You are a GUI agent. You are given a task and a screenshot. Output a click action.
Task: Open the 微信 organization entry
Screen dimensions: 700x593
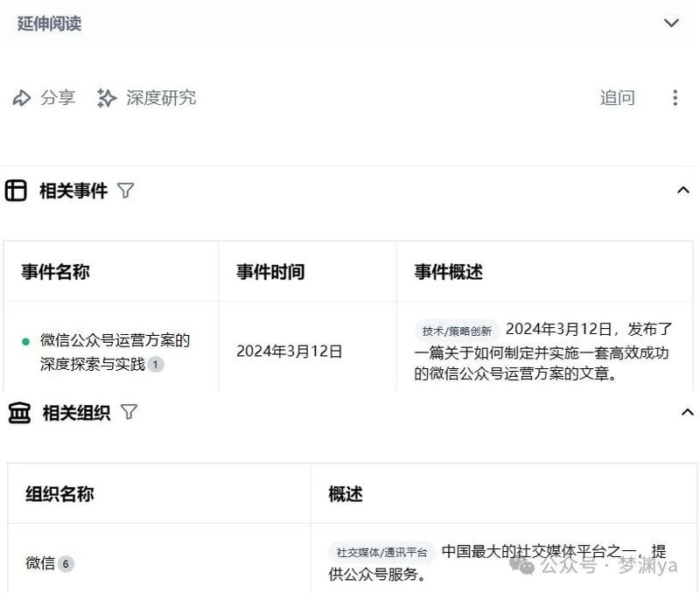(39, 563)
